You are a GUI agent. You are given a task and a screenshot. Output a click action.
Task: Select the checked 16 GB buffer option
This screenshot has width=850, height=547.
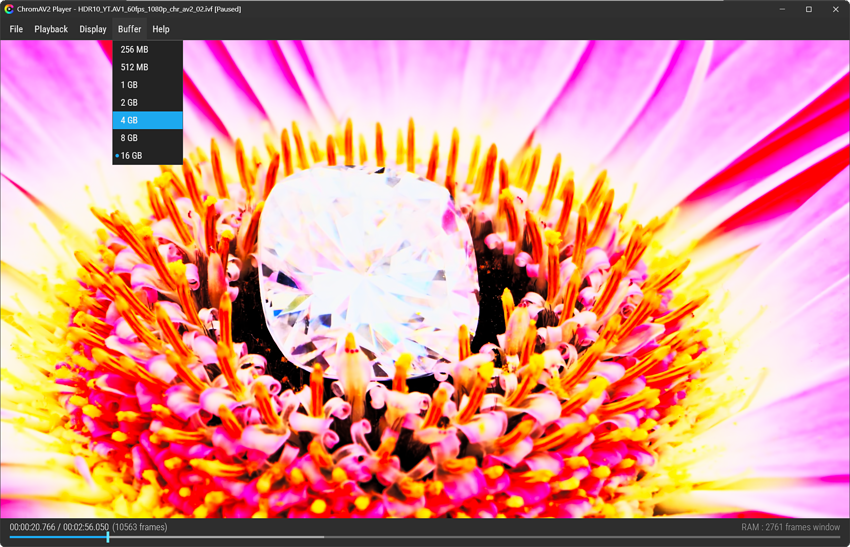point(147,156)
